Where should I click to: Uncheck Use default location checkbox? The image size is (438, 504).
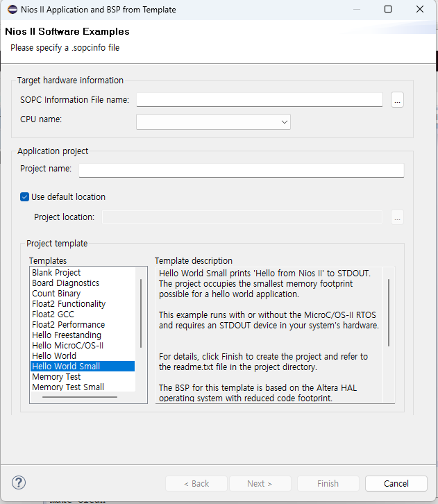pyautogui.click(x=24, y=196)
